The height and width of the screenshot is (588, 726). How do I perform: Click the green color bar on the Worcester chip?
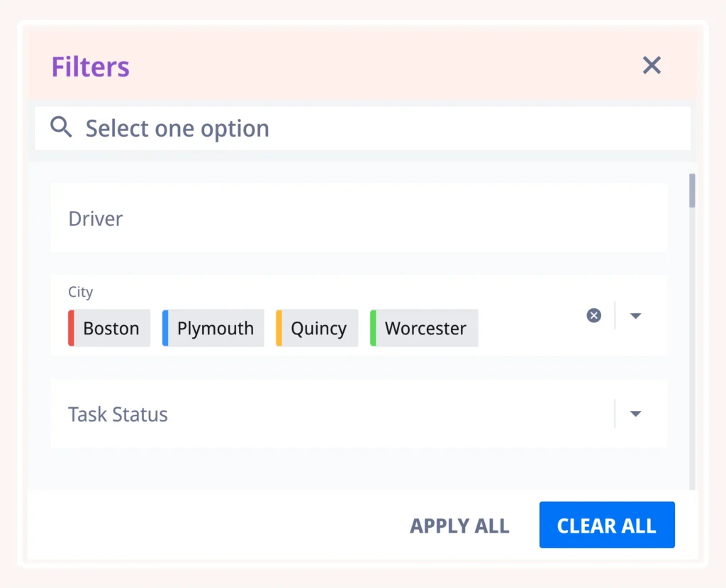pyautogui.click(x=373, y=328)
